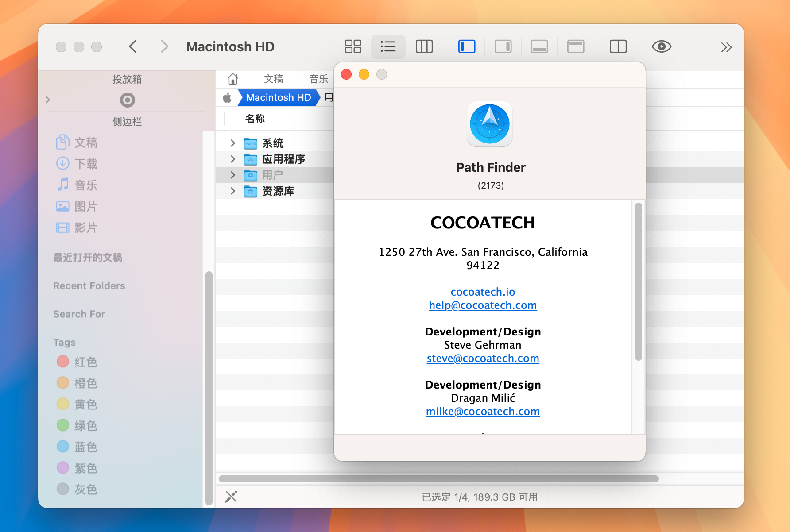
Task: Open the preview eye tool
Action: pyautogui.click(x=661, y=46)
